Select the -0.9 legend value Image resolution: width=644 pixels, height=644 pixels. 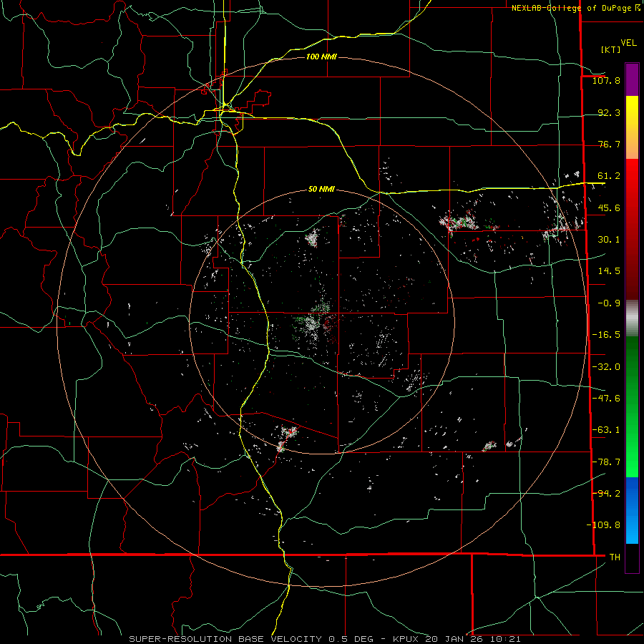[x=609, y=303]
